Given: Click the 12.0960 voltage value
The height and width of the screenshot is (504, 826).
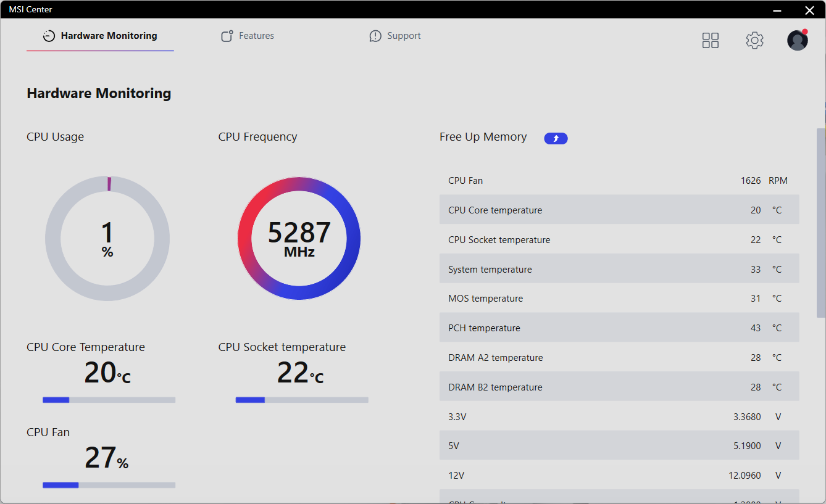Looking at the screenshot, I should [745, 476].
